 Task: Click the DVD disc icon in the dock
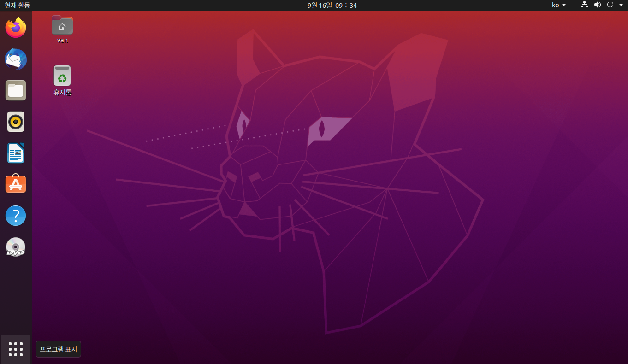click(16, 247)
